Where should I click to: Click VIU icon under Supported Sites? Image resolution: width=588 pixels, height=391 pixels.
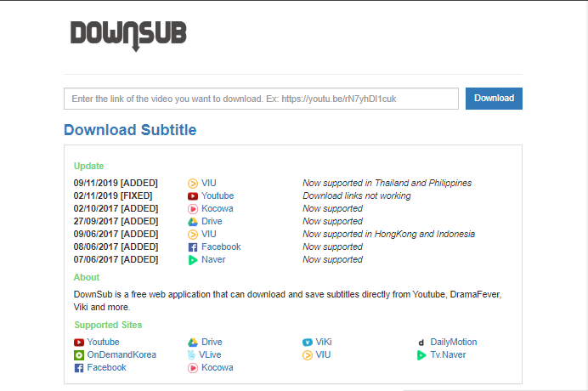click(x=307, y=355)
